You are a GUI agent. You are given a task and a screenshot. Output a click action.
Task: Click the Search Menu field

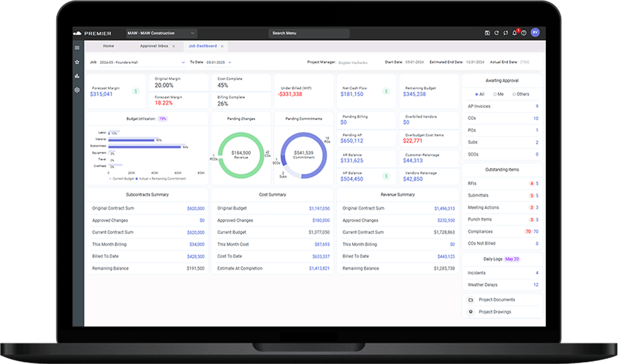(308, 33)
